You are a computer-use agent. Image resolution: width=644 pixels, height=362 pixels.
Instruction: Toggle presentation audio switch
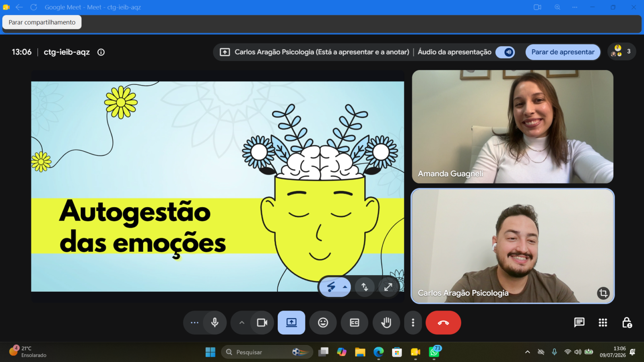tap(505, 52)
